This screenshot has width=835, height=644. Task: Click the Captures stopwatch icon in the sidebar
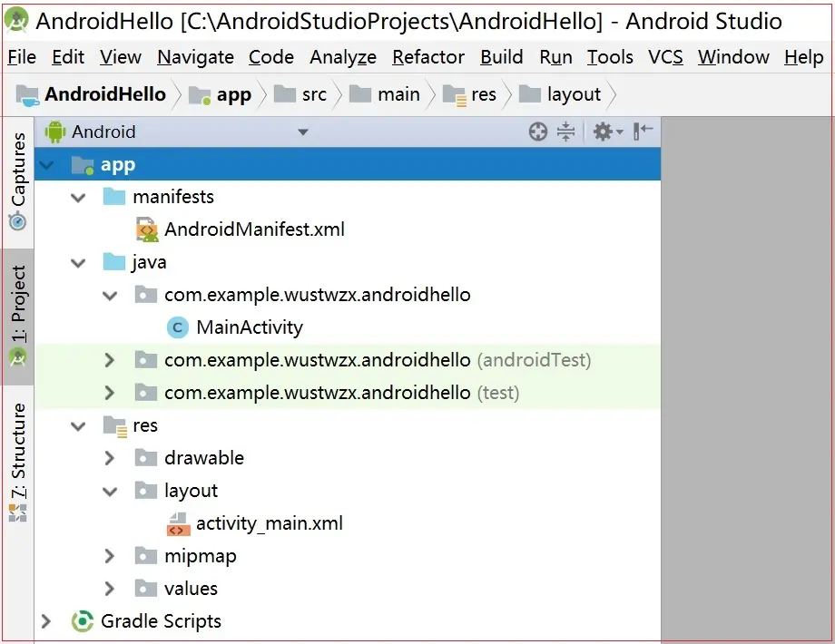(17, 220)
